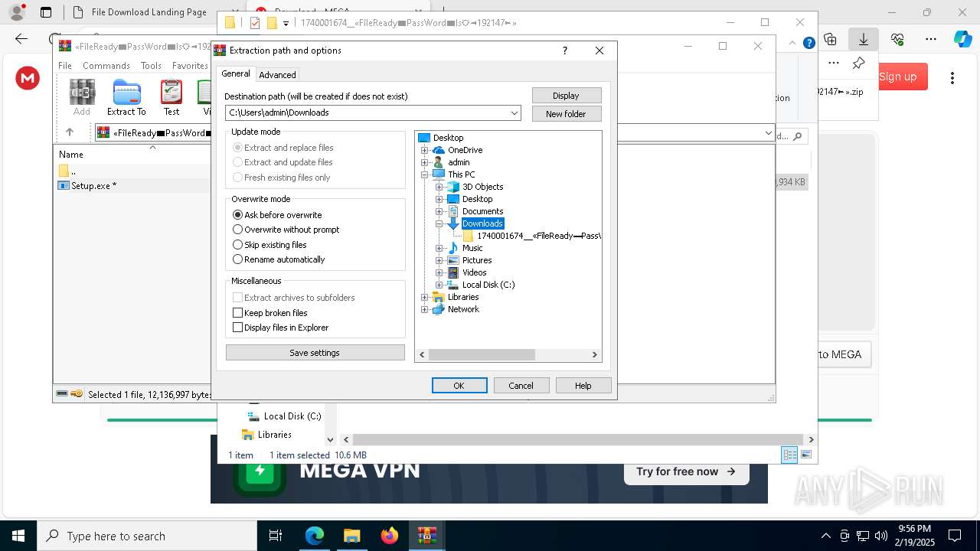Open the browser settings ellipsis menu

click(931, 38)
